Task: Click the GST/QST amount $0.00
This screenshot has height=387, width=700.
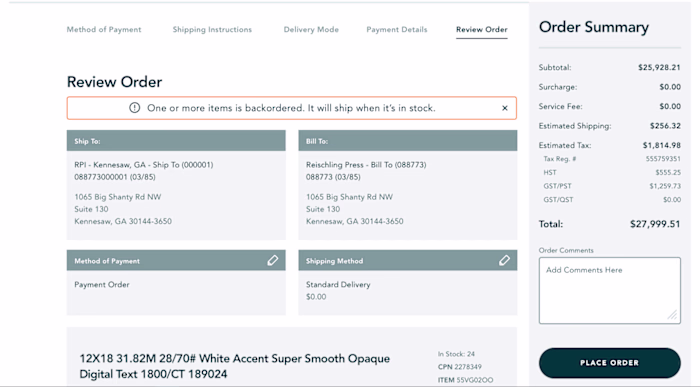Action: point(672,200)
